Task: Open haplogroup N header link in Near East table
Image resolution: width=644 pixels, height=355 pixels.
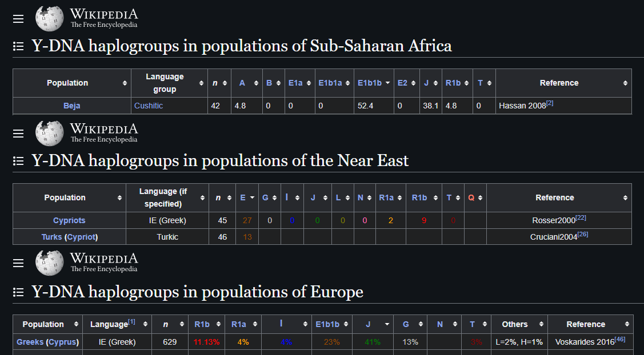Action: tap(360, 198)
